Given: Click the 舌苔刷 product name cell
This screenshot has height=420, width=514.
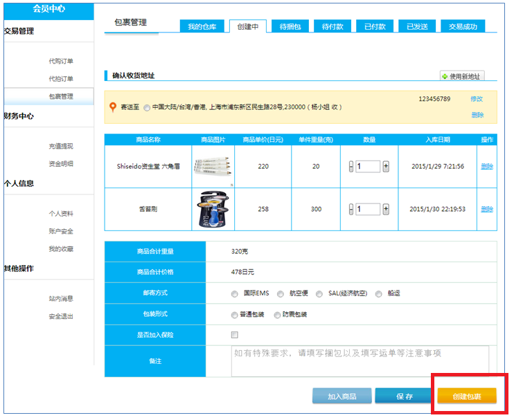Looking at the screenshot, I should point(148,209).
